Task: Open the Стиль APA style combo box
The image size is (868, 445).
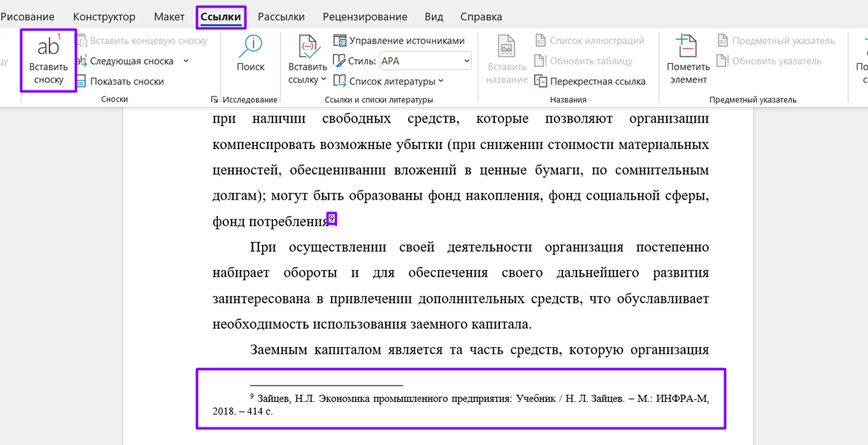Action: pos(425,61)
